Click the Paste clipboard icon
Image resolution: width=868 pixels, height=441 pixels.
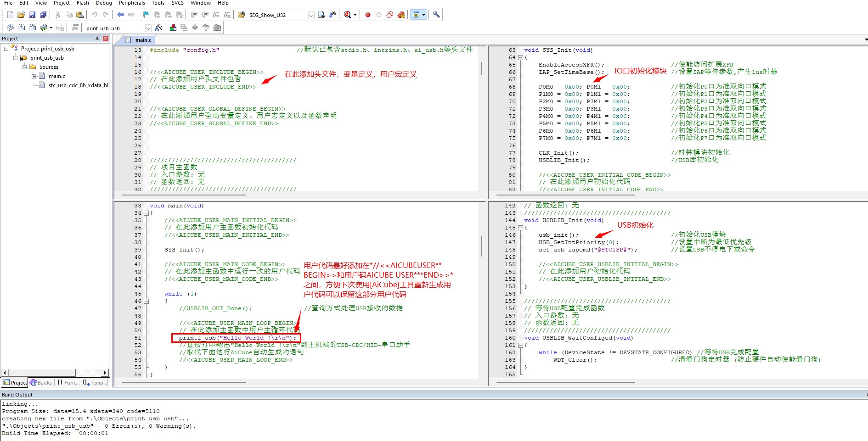click(x=80, y=15)
